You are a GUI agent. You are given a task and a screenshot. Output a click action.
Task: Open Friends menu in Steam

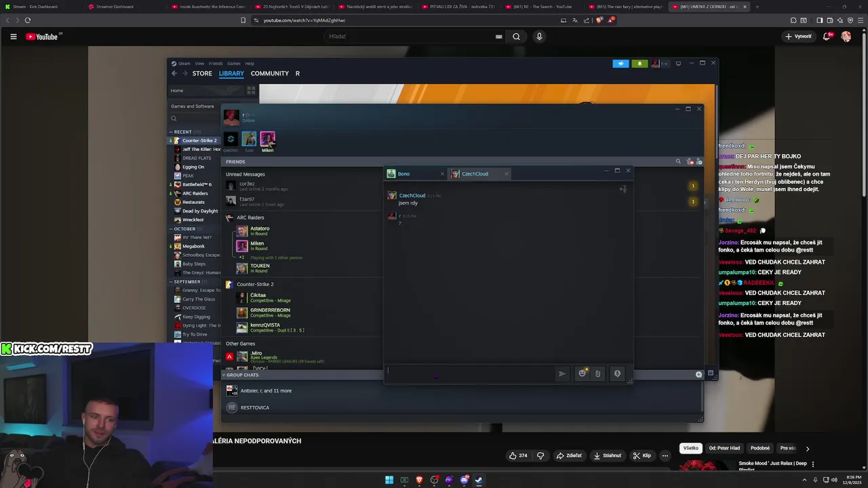[x=216, y=63]
